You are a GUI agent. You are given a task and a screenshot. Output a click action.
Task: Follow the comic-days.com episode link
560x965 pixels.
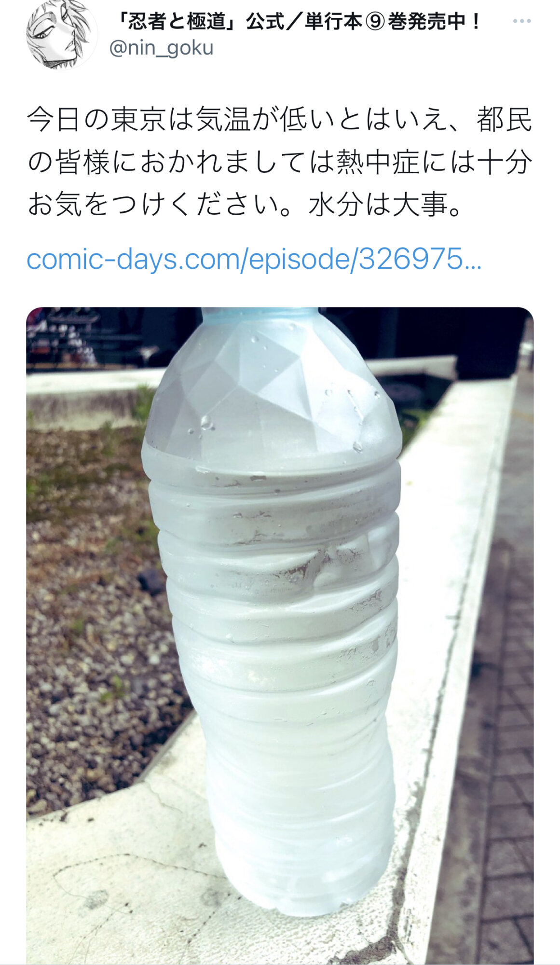(x=254, y=260)
